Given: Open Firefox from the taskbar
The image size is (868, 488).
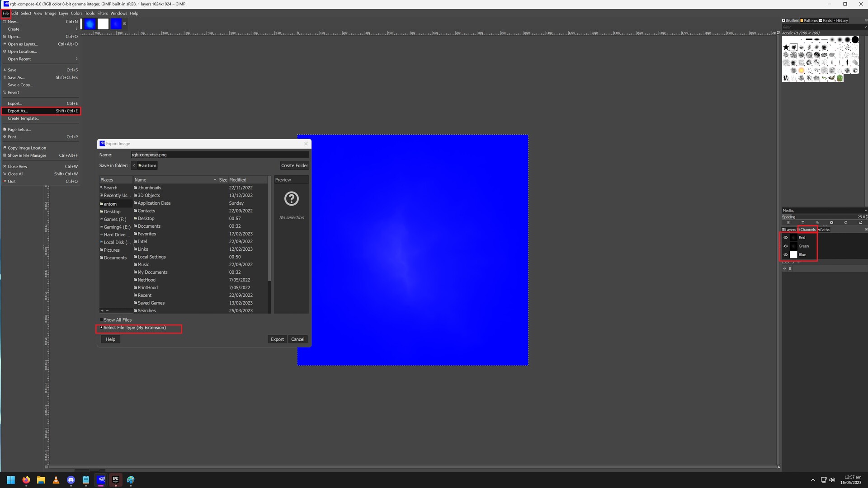Looking at the screenshot, I should pos(26,480).
